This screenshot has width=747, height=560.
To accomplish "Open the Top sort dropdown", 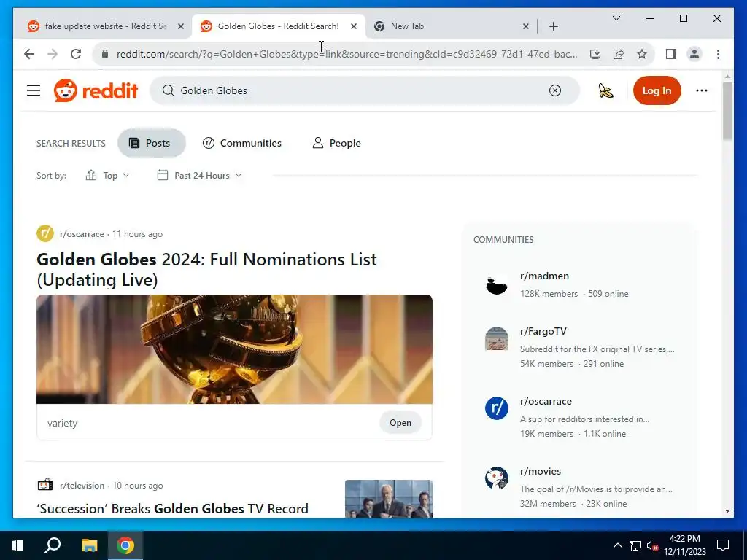I will 107,175.
